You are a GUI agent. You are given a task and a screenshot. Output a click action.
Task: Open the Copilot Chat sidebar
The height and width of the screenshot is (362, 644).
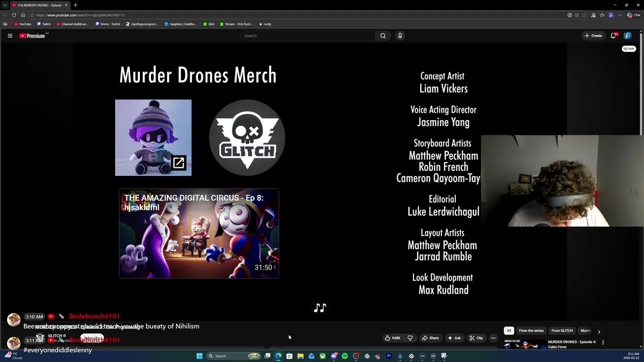(x=633, y=15)
